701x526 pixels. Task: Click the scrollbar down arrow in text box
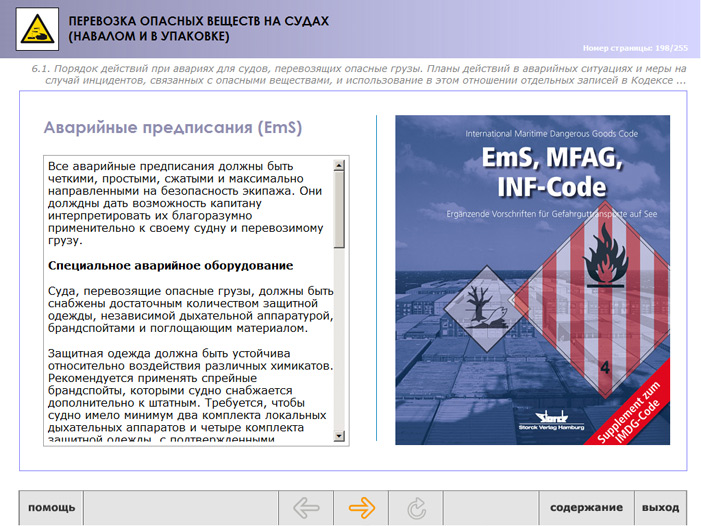(339, 436)
